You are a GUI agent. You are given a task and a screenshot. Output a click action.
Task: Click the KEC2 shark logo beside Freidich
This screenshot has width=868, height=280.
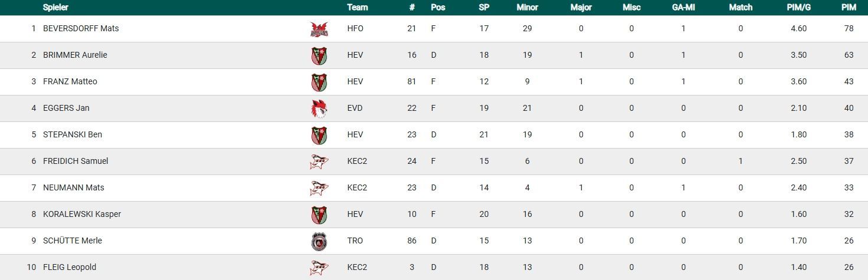click(319, 162)
